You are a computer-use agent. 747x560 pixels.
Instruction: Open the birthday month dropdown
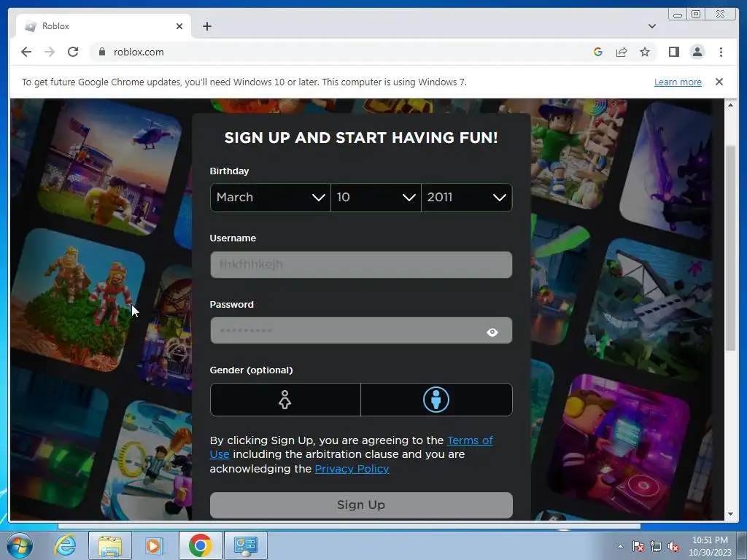tap(270, 197)
